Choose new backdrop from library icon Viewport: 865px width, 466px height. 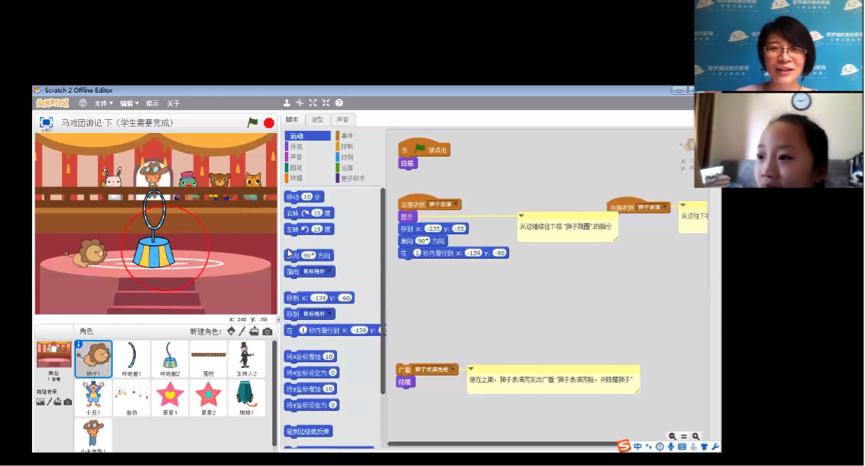click(x=40, y=402)
